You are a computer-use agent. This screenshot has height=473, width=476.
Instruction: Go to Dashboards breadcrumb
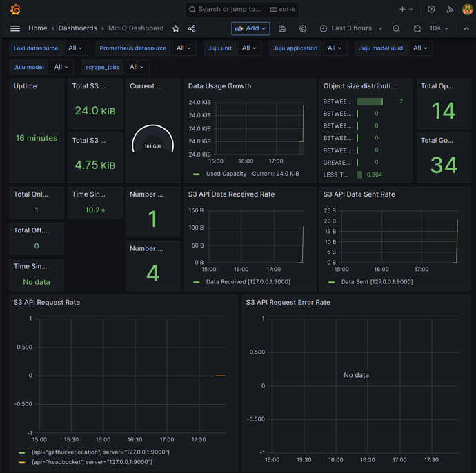click(78, 28)
